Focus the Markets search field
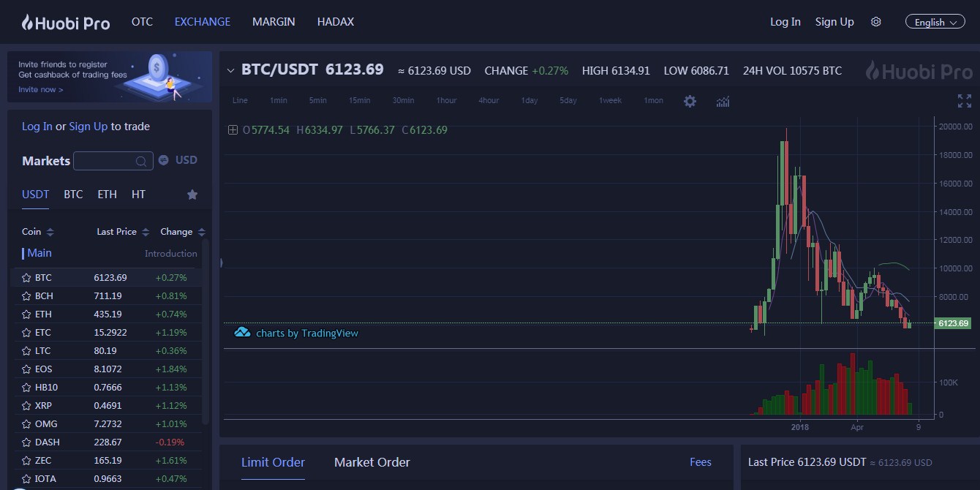This screenshot has width=980, height=490. click(113, 161)
